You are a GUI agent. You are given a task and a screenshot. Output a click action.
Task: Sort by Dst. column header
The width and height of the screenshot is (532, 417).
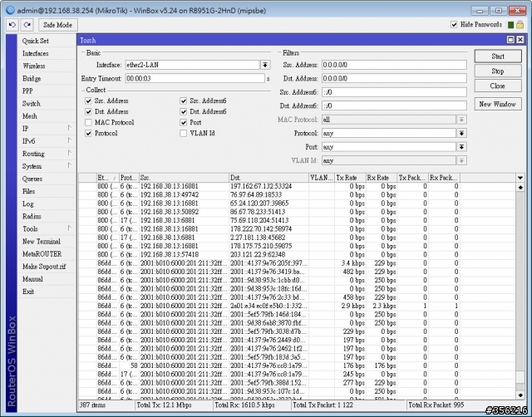tap(268, 178)
